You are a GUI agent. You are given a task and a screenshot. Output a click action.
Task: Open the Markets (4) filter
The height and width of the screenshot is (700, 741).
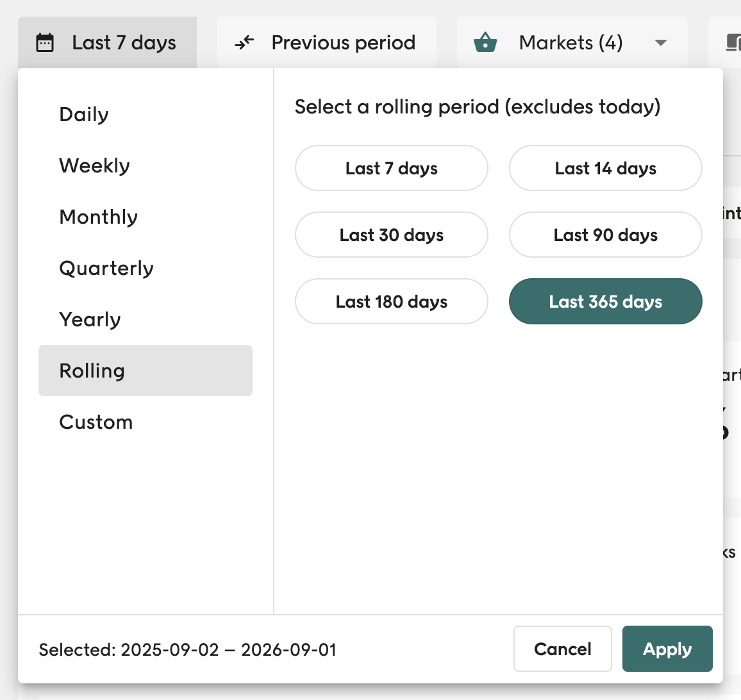[572, 42]
